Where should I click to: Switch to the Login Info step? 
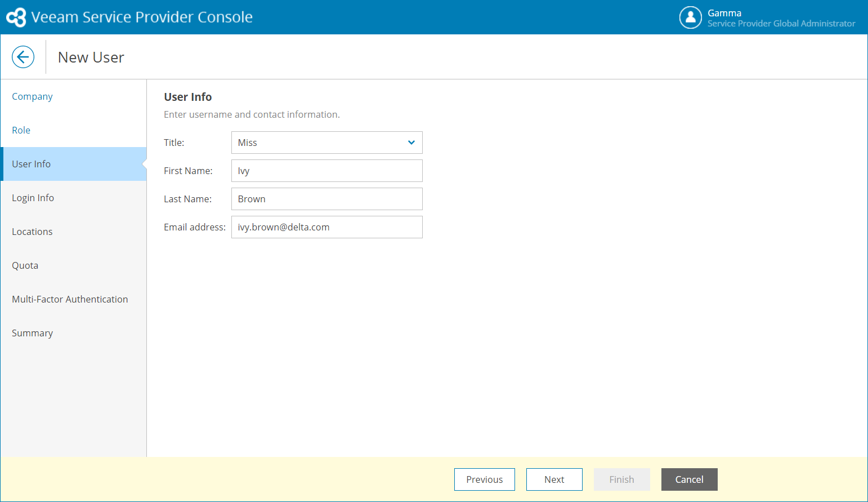(33, 198)
